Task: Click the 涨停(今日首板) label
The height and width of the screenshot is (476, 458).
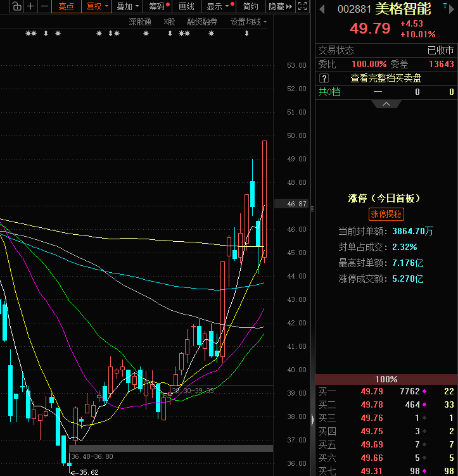Action: click(x=384, y=199)
